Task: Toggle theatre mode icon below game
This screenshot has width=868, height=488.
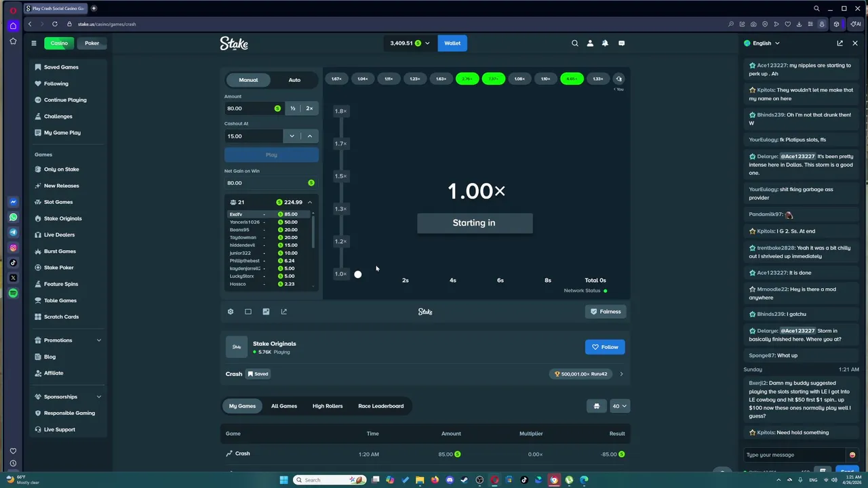Action: (x=248, y=312)
